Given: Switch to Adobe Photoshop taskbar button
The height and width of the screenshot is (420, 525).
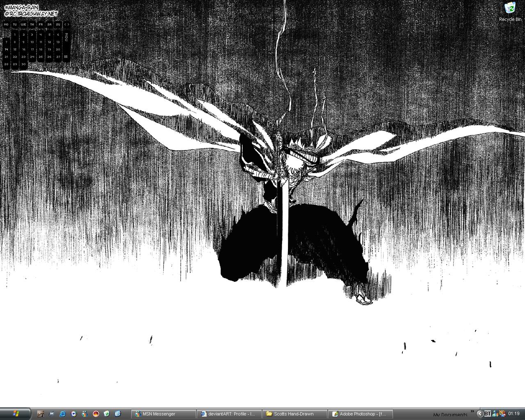Looking at the screenshot, I should [360, 414].
